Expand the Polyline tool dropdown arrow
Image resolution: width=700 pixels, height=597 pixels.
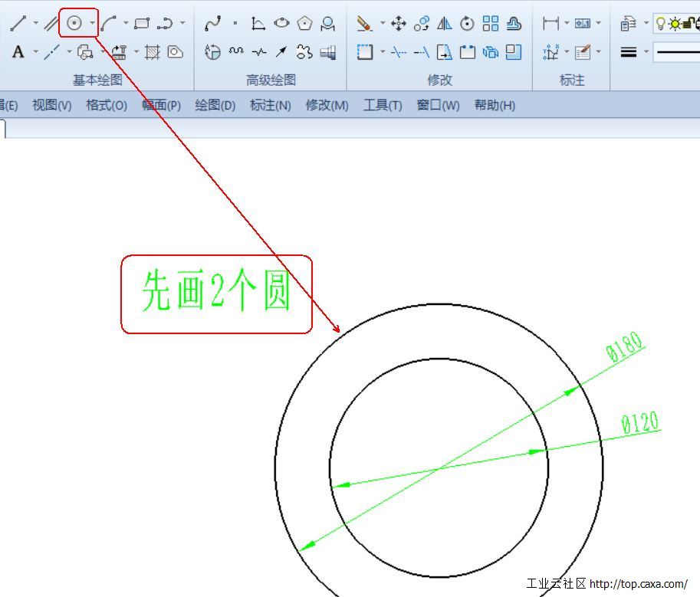182,22
